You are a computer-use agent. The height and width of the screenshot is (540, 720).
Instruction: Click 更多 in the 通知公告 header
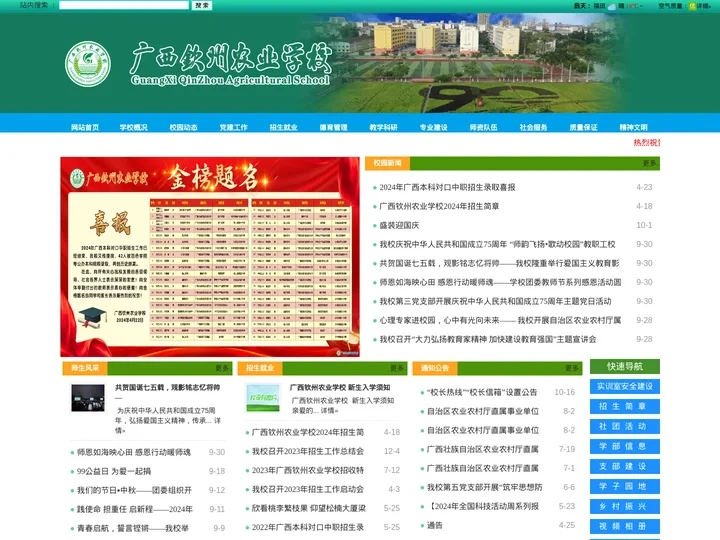point(572,368)
